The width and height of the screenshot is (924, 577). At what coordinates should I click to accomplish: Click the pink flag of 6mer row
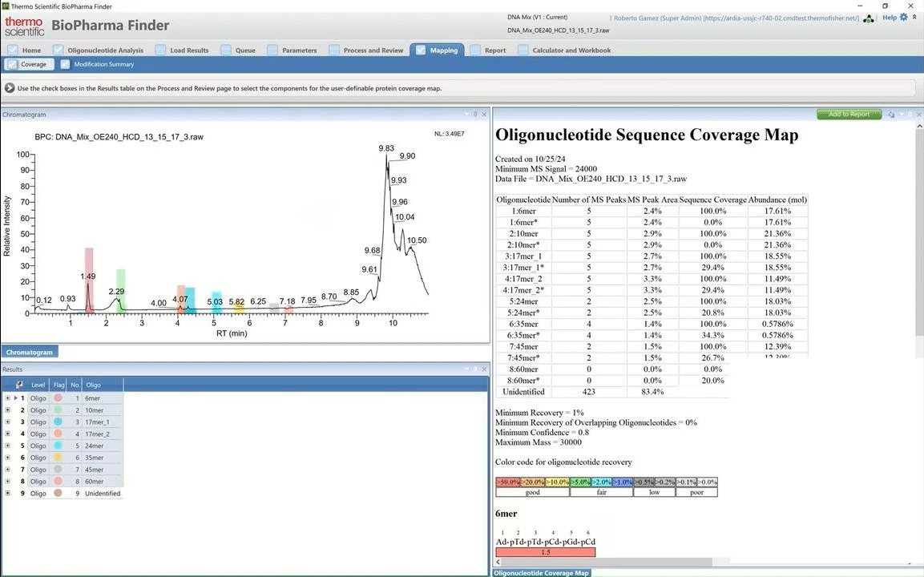click(58, 397)
